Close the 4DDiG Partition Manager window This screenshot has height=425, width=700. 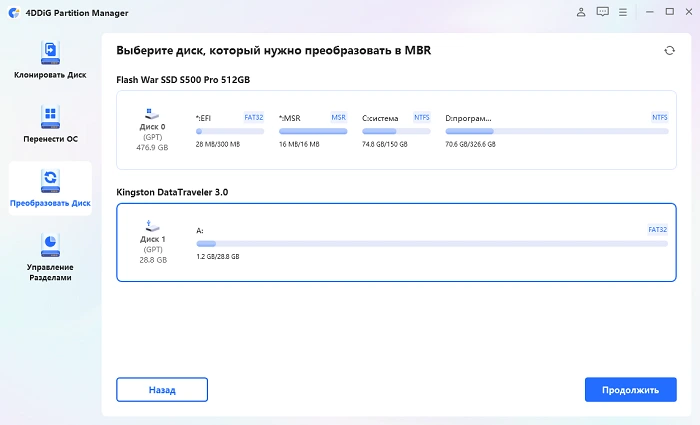point(689,12)
